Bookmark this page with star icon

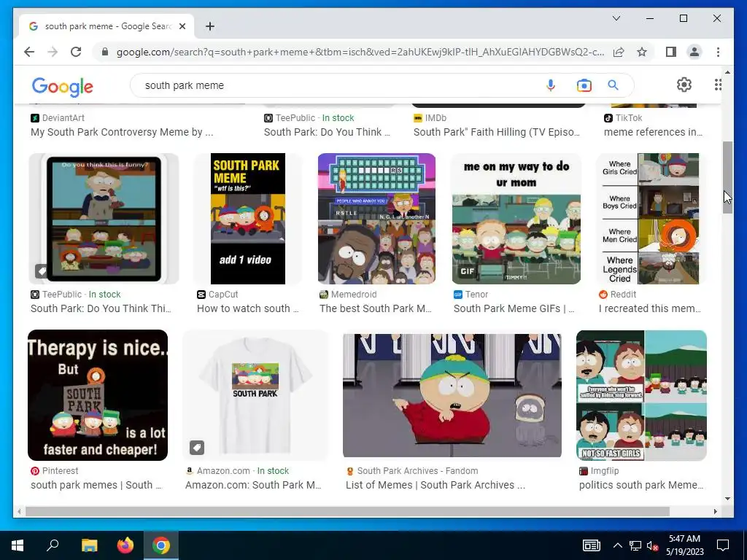click(x=642, y=52)
